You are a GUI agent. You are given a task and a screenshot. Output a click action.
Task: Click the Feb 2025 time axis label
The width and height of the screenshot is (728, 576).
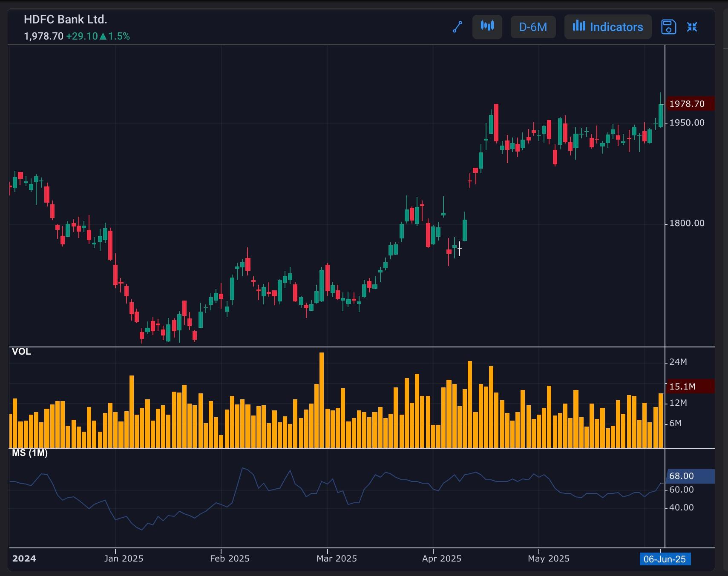tap(230, 559)
